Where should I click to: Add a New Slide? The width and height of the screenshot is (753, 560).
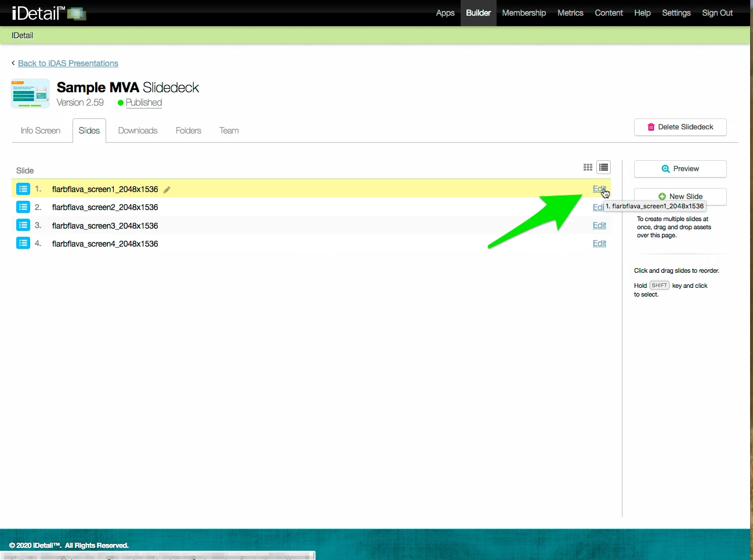point(680,196)
